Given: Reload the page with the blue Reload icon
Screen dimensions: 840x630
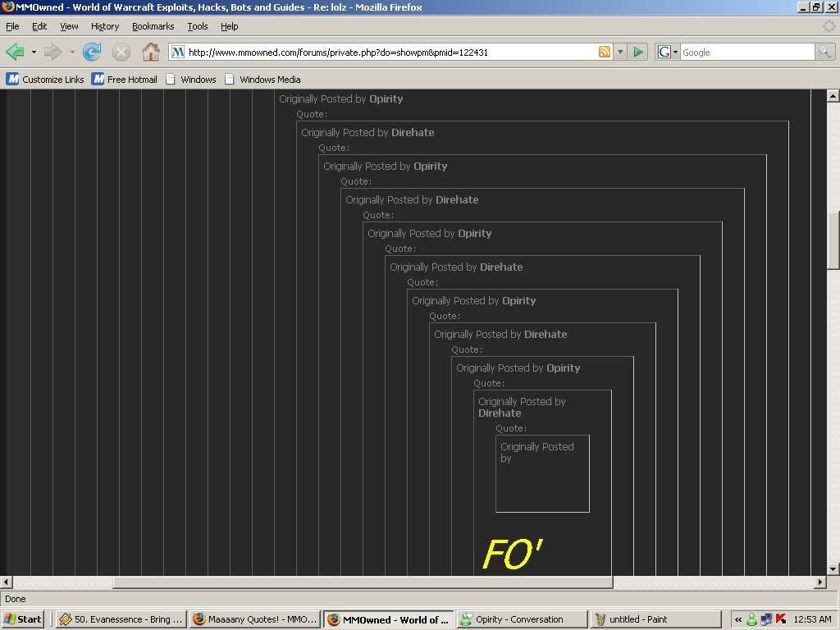Looking at the screenshot, I should 92,52.
